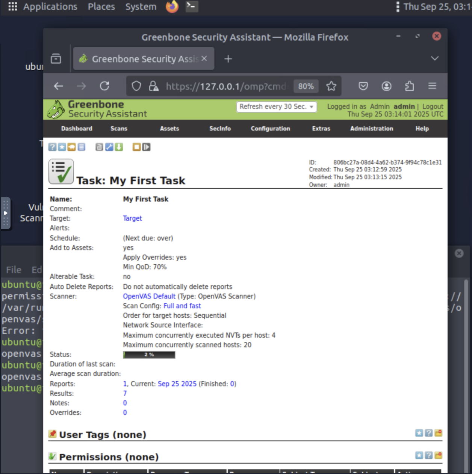Open a new Firefox tab

[x=228, y=59]
